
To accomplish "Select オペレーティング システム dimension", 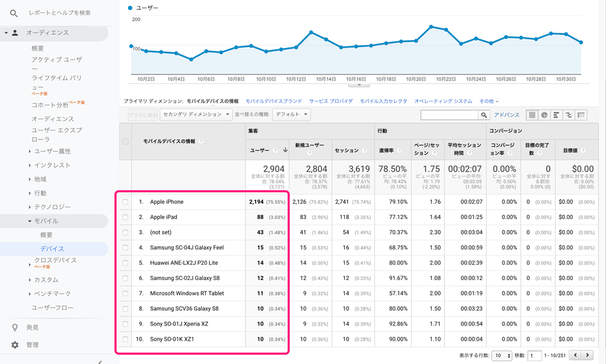I will [443, 101].
